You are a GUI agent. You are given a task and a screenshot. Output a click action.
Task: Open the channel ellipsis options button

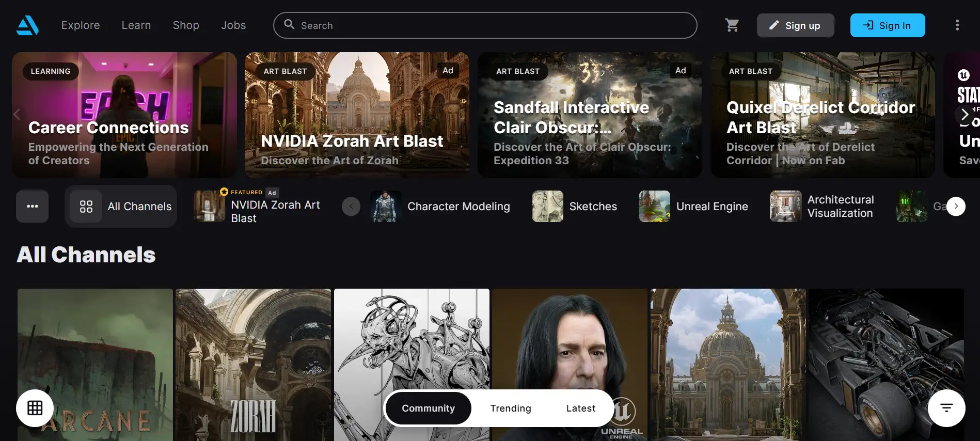pos(32,206)
